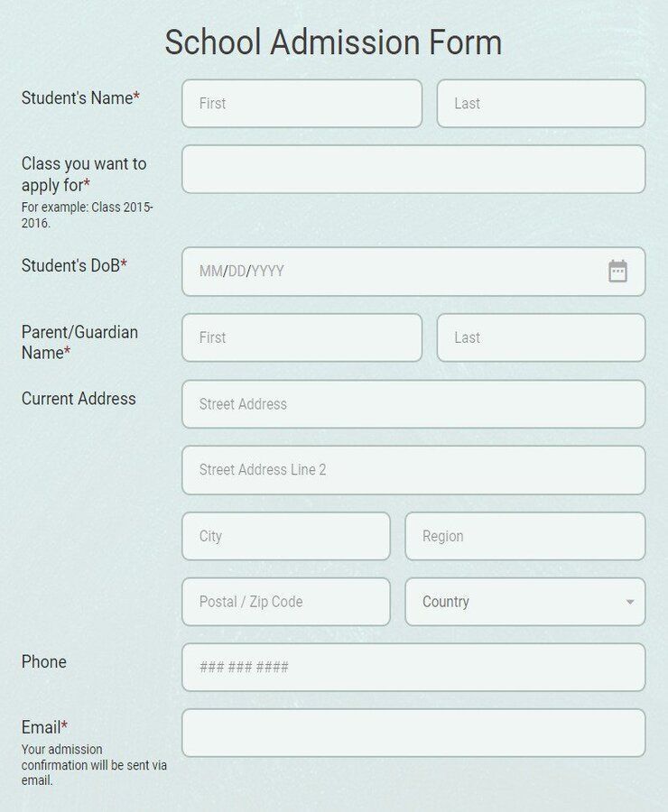
Task: Focus the City input field
Action: tap(285, 536)
